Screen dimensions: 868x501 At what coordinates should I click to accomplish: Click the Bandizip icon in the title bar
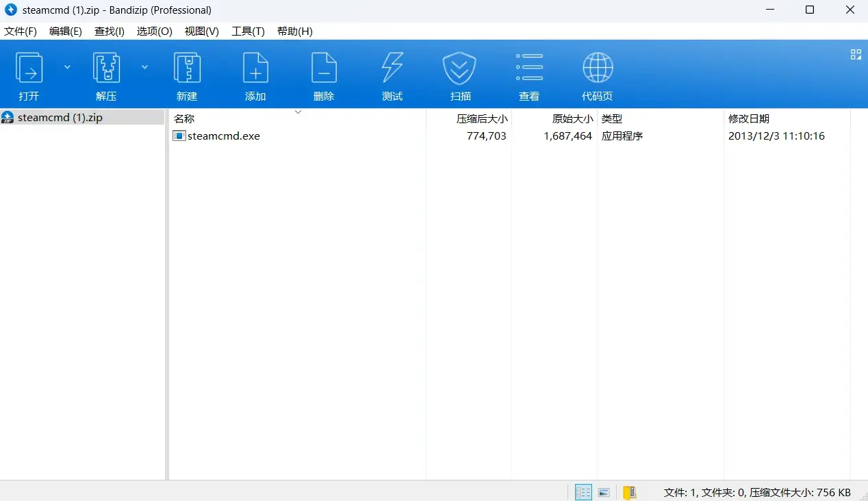tap(10, 10)
